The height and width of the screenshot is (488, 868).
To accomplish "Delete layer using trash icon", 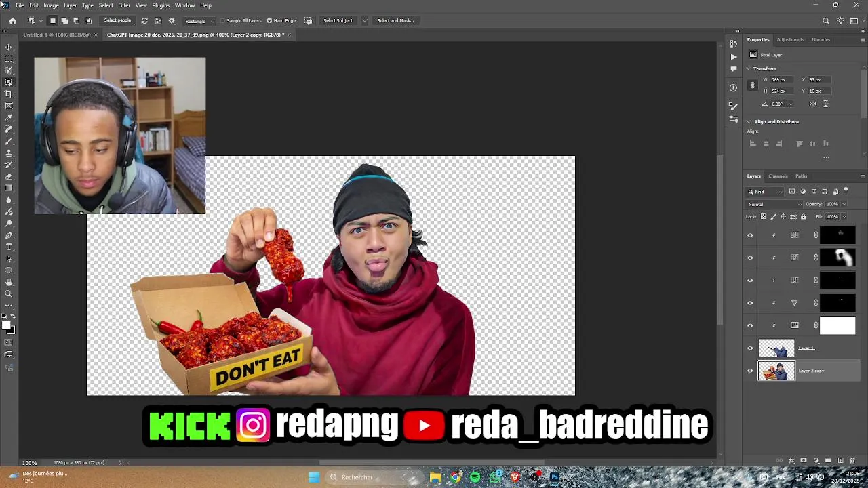I will point(852,460).
